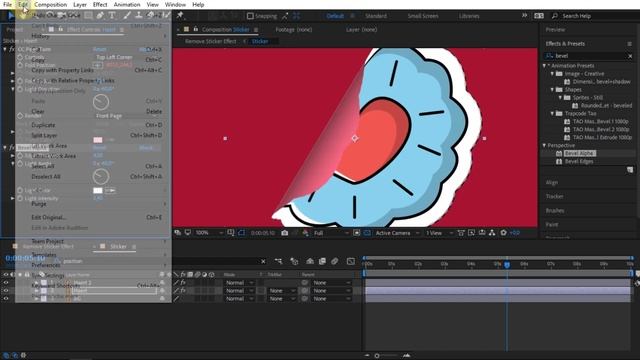The height and width of the screenshot is (360, 640).
Task: Switch to the Small Screen workspace
Action: pyautogui.click(x=423, y=16)
